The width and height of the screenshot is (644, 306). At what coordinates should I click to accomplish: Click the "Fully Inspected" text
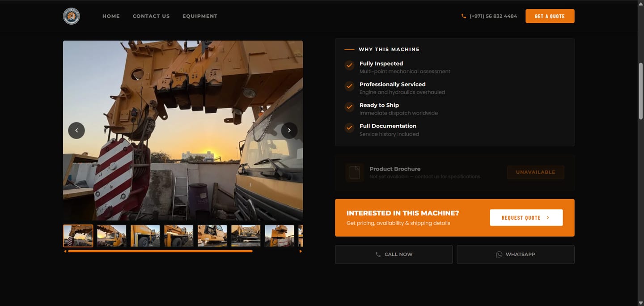point(381,64)
